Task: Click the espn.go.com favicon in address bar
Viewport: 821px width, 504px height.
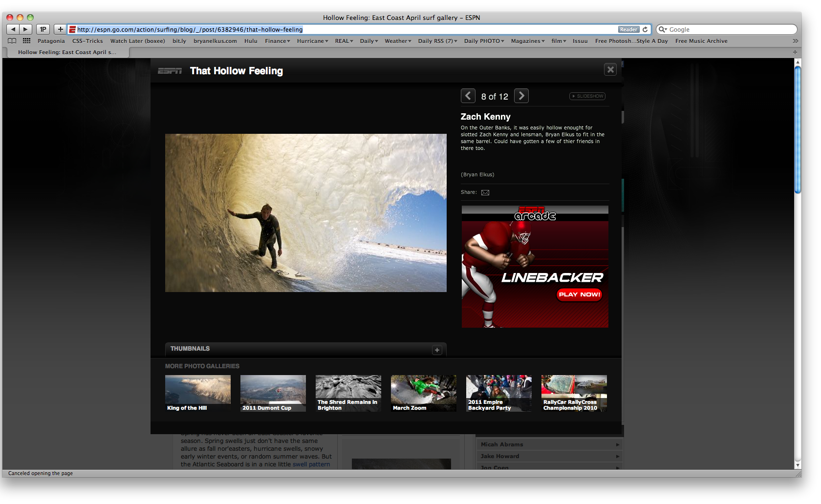Action: 72,29
